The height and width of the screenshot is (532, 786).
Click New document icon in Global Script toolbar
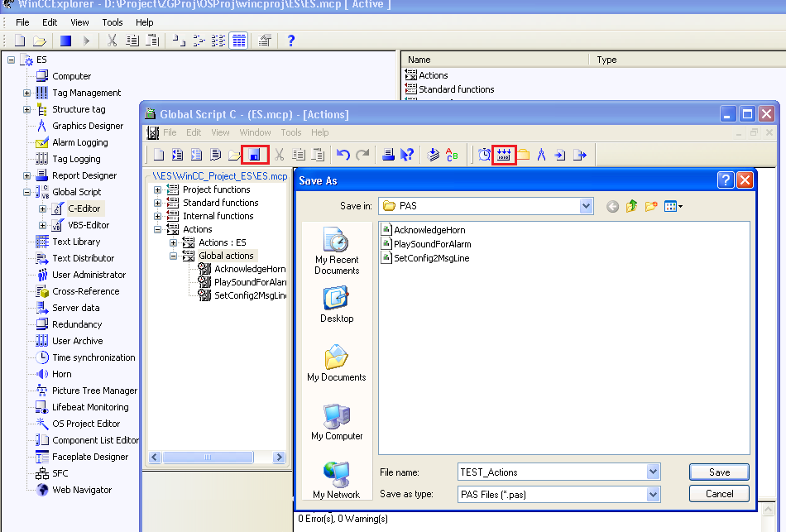(x=159, y=155)
